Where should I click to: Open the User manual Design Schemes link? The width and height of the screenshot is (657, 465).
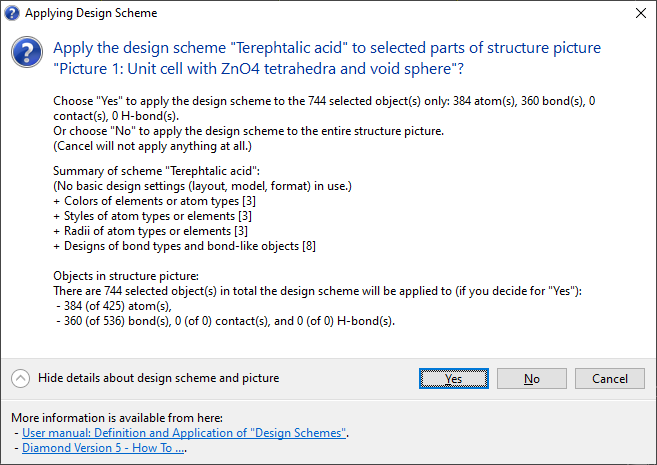[x=185, y=433]
